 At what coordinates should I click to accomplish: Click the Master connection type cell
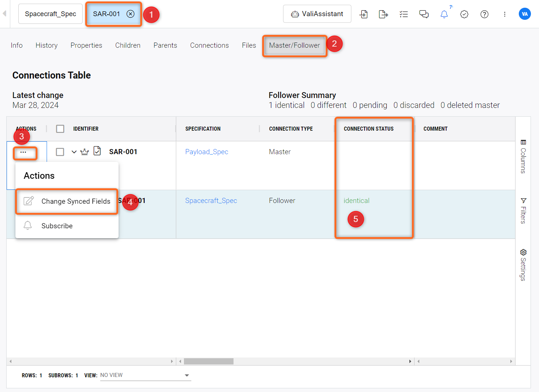coord(280,152)
